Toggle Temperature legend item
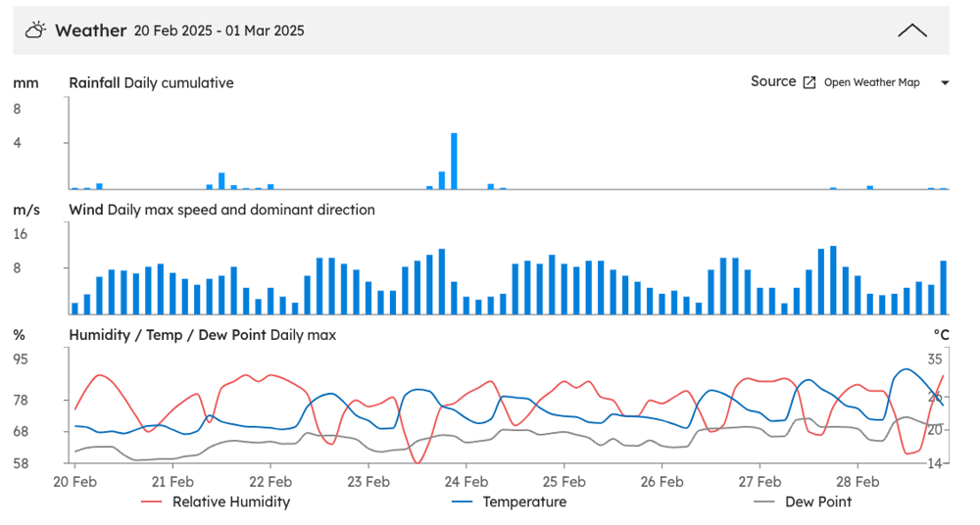980x525 pixels. 509,501
